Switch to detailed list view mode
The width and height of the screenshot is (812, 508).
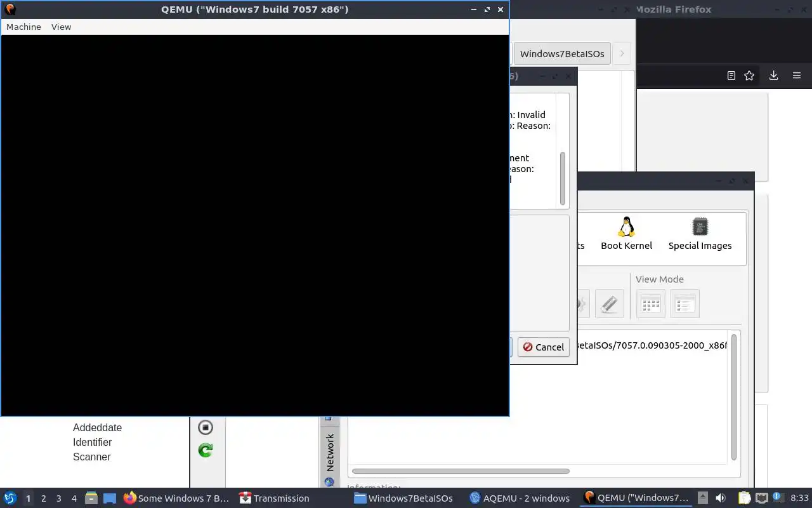[684, 304]
